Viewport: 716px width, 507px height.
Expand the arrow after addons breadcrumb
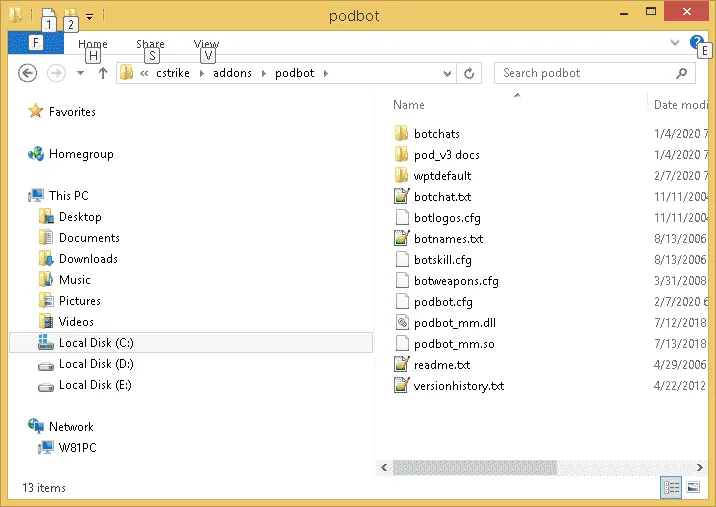[x=263, y=73]
